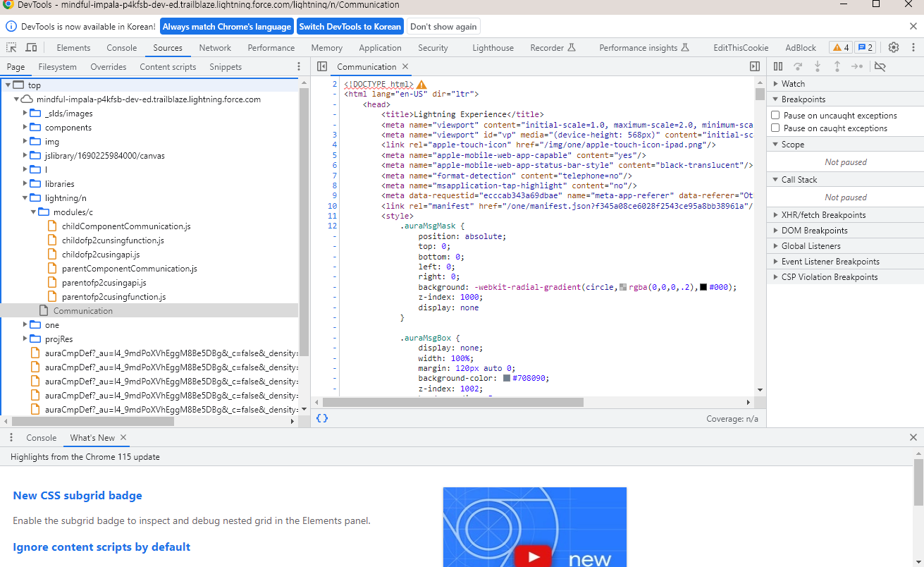Open the drawer more tools kebab menu

[x=11, y=437]
